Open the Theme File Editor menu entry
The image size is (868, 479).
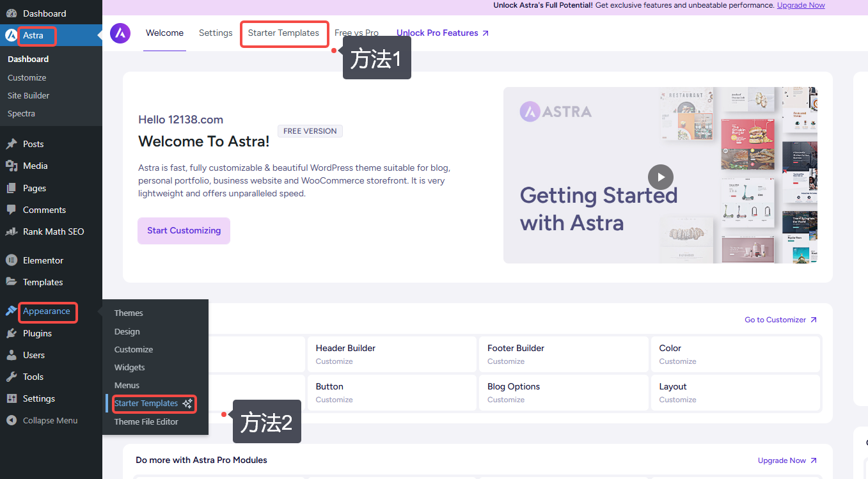coord(146,421)
